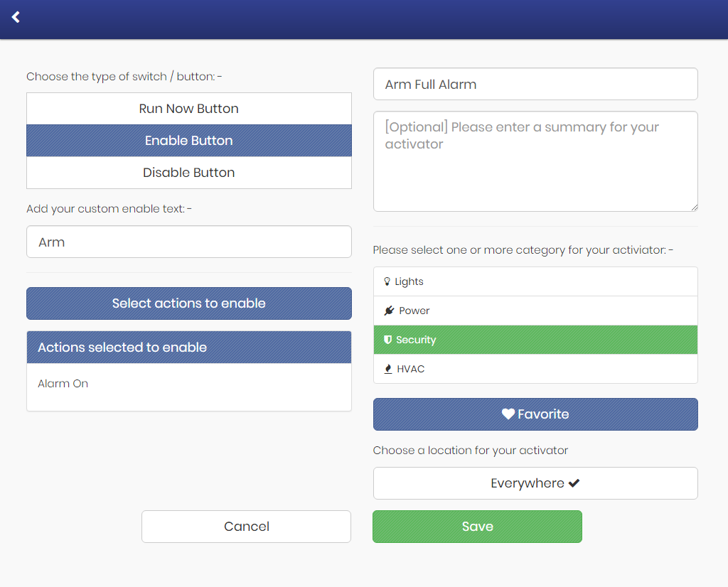This screenshot has width=728, height=587.
Task: Save the activator
Action: [477, 527]
